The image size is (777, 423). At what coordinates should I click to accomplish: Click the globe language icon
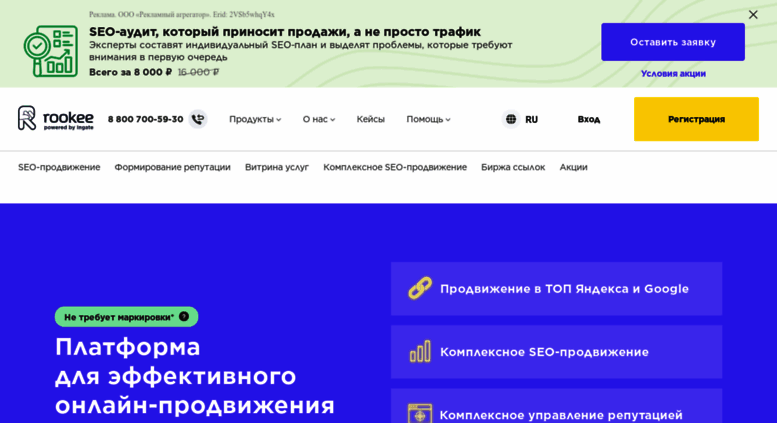[511, 119]
